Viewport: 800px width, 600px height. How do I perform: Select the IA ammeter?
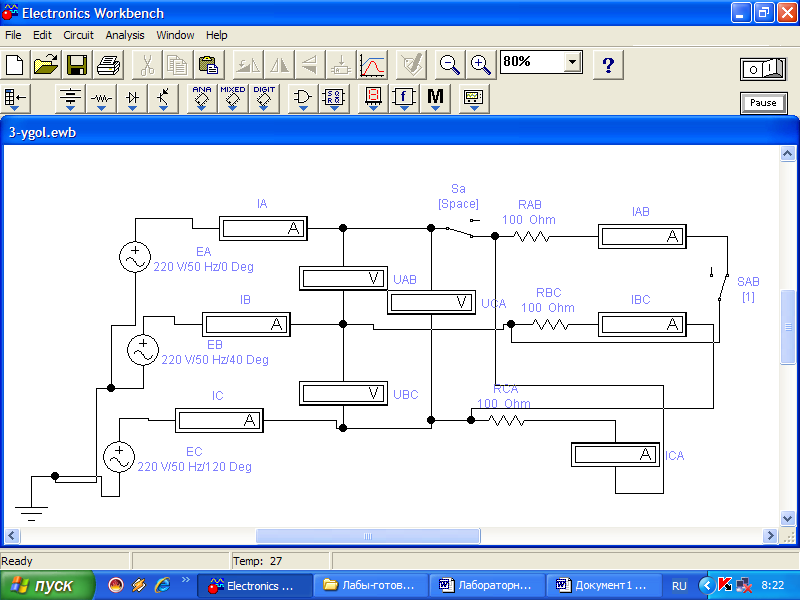click(263, 228)
